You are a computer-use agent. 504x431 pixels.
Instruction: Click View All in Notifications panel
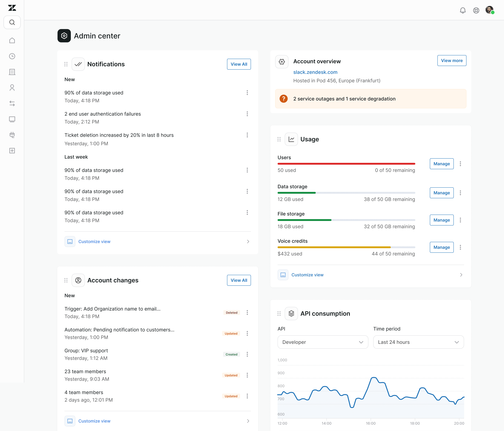tap(239, 64)
